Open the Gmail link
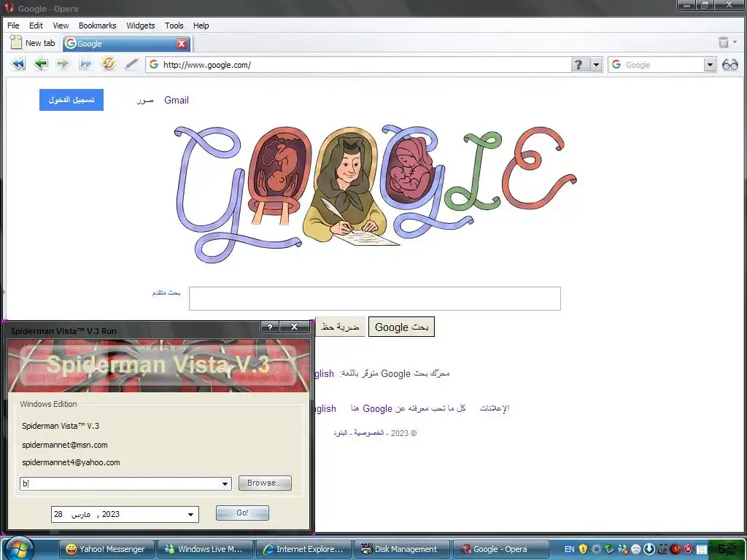Image resolution: width=747 pixels, height=560 pixels. (x=177, y=100)
